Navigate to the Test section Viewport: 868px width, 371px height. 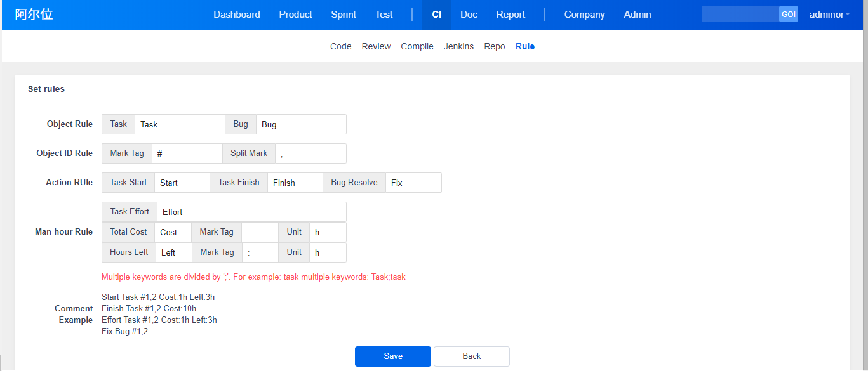pos(384,15)
